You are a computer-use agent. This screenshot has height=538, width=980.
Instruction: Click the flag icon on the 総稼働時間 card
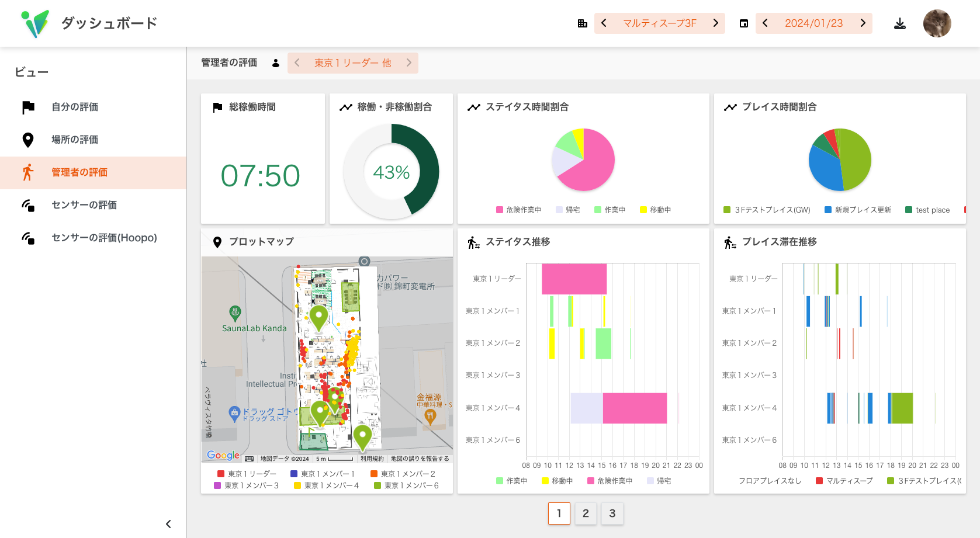[x=217, y=107]
